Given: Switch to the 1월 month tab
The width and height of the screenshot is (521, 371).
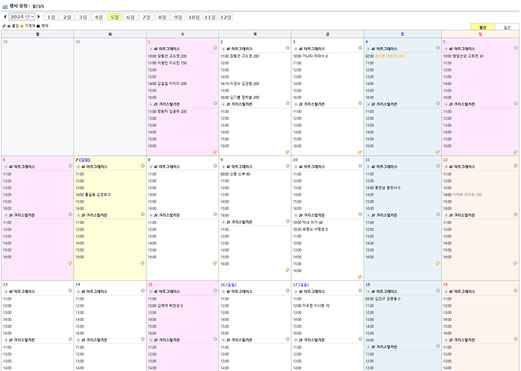Looking at the screenshot, I should point(51,17).
